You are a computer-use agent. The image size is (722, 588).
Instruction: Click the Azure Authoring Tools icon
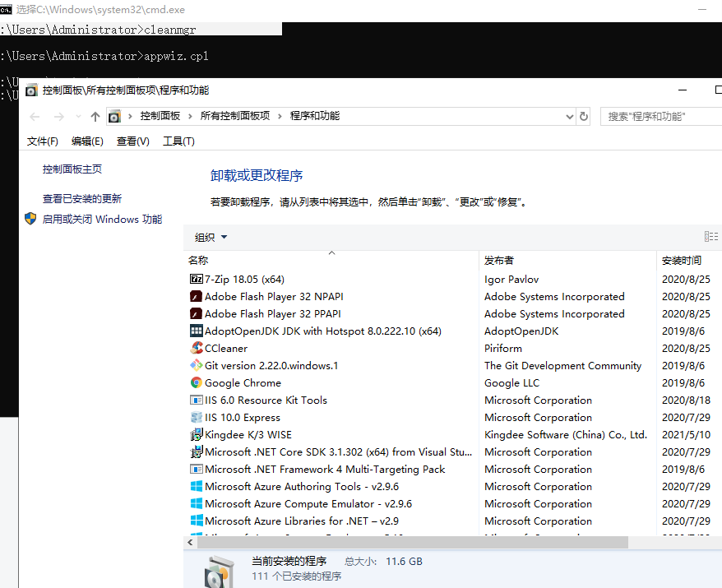point(197,486)
